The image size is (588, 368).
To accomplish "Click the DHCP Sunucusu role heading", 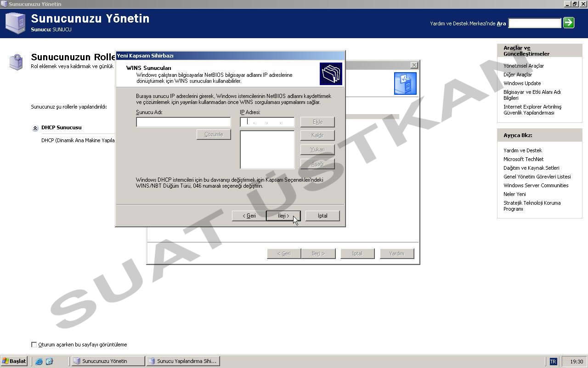I will [x=62, y=127].
